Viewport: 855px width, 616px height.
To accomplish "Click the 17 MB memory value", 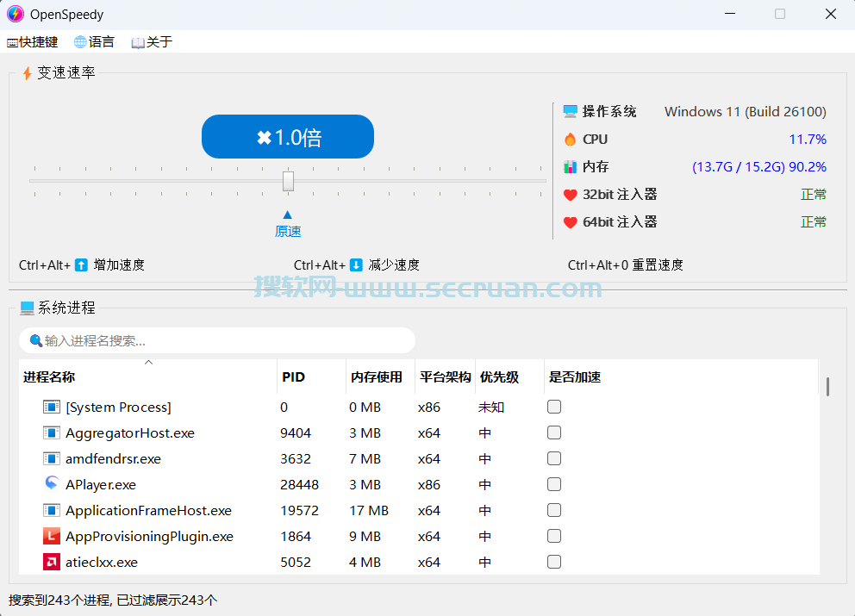I will coord(369,511).
